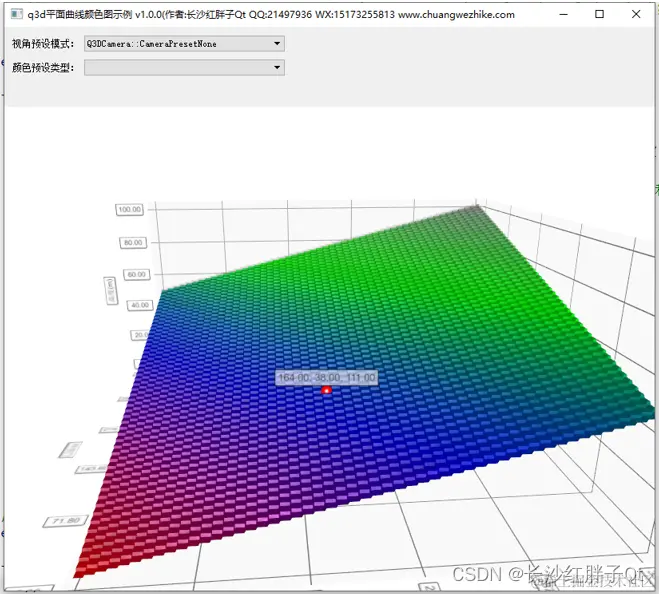
Task: Click the 80.00 axis label
Action: pos(133,243)
